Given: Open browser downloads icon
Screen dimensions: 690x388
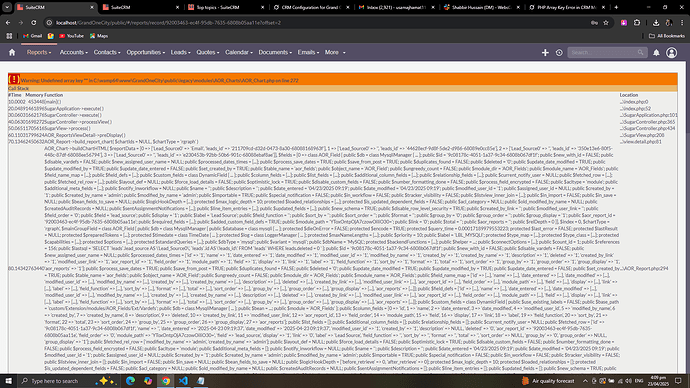Looking at the screenshot, I should click(656, 22).
